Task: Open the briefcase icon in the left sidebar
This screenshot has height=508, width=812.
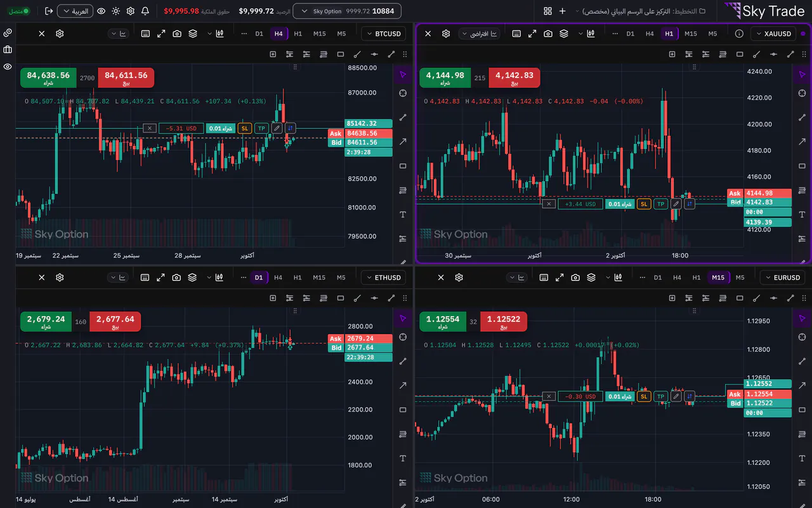Action: pyautogui.click(x=8, y=50)
